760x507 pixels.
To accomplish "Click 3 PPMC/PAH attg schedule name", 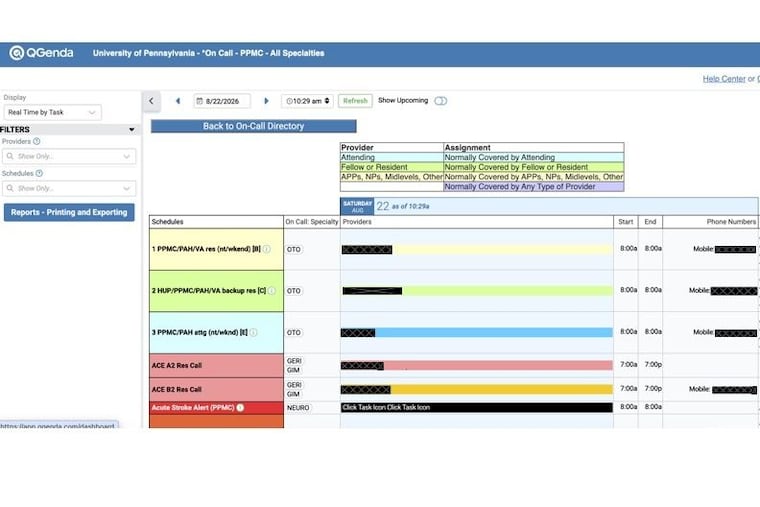I will pos(200,333).
